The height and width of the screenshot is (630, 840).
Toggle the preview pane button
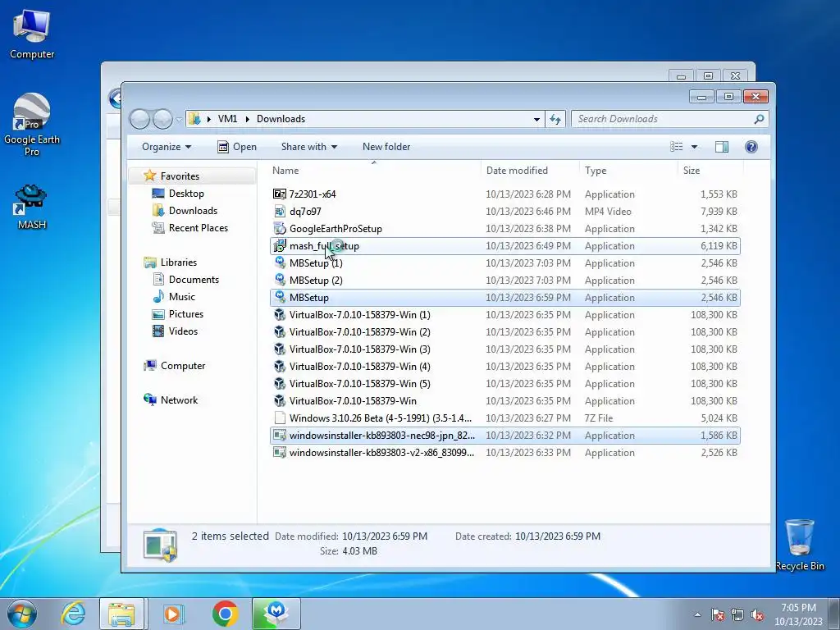pyautogui.click(x=722, y=147)
